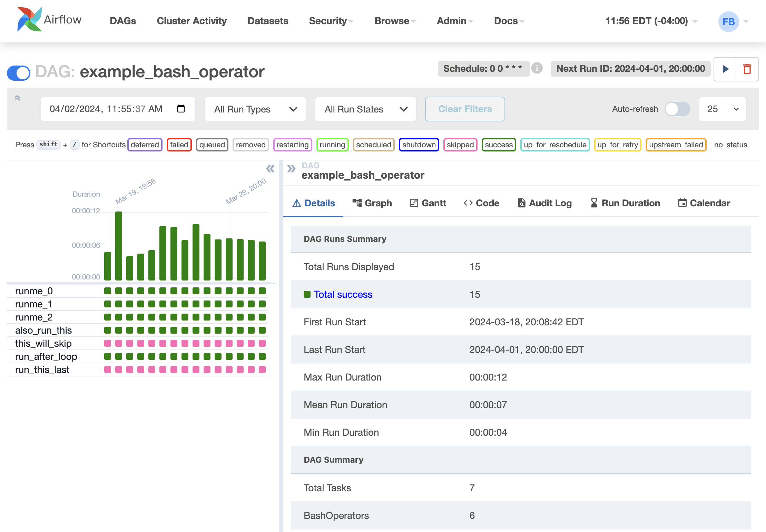Open the calendar date picker icon
The width and height of the screenshot is (766, 532).
pos(181,109)
